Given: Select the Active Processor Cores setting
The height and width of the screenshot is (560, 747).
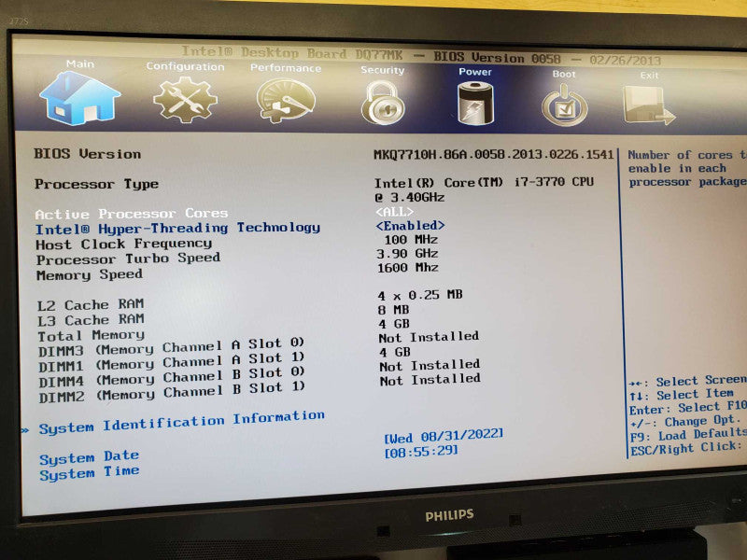Looking at the screenshot, I should coord(132,214).
